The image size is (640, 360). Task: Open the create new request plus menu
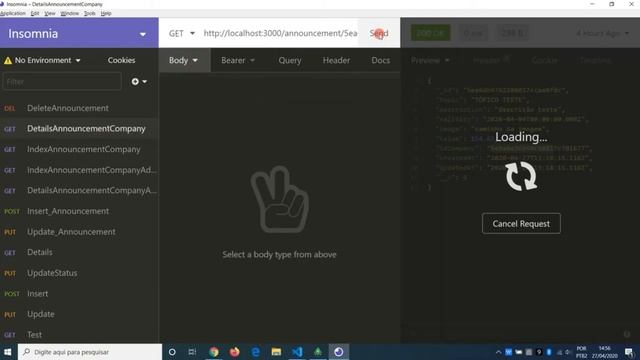pos(139,82)
